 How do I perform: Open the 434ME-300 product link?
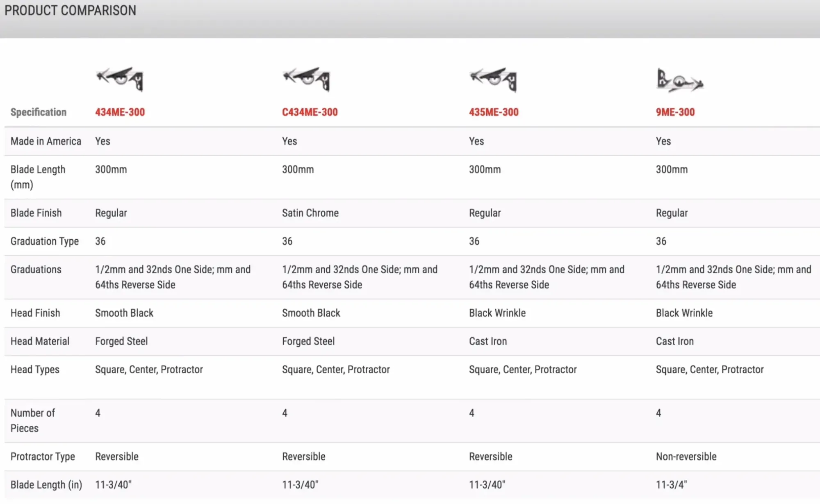tap(120, 112)
